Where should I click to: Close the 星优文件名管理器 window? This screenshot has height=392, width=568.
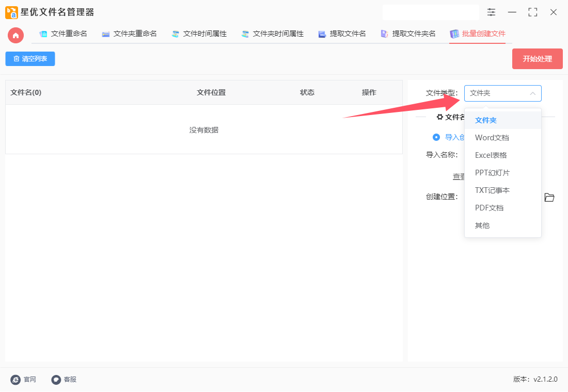553,12
